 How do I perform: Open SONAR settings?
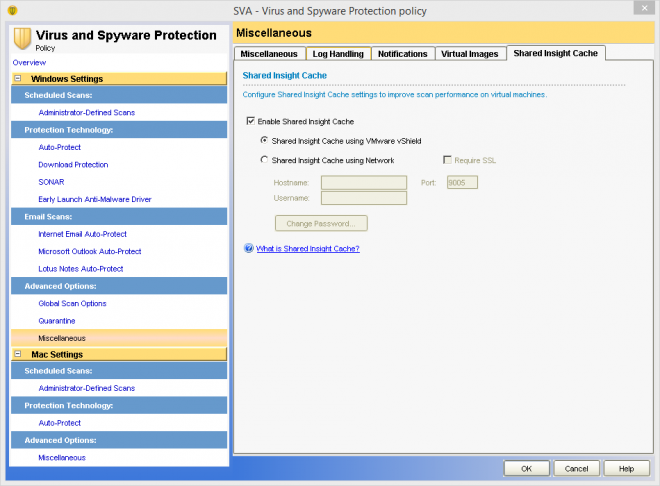tap(51, 182)
